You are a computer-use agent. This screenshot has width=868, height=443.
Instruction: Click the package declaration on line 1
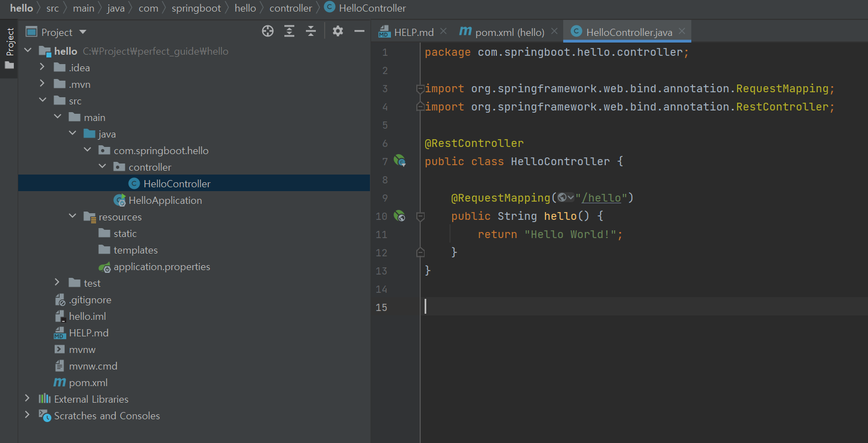click(x=557, y=52)
